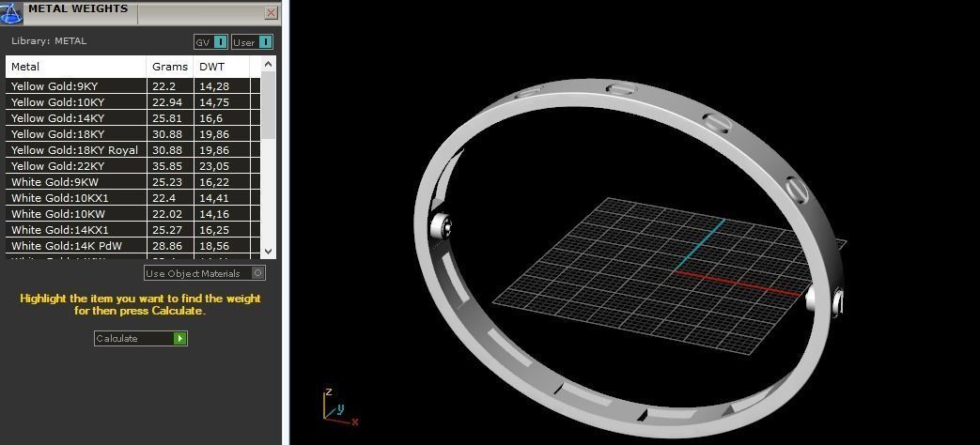Image resolution: width=980 pixels, height=445 pixels.
Task: Click DWT value 14,41
Action: [x=214, y=198]
